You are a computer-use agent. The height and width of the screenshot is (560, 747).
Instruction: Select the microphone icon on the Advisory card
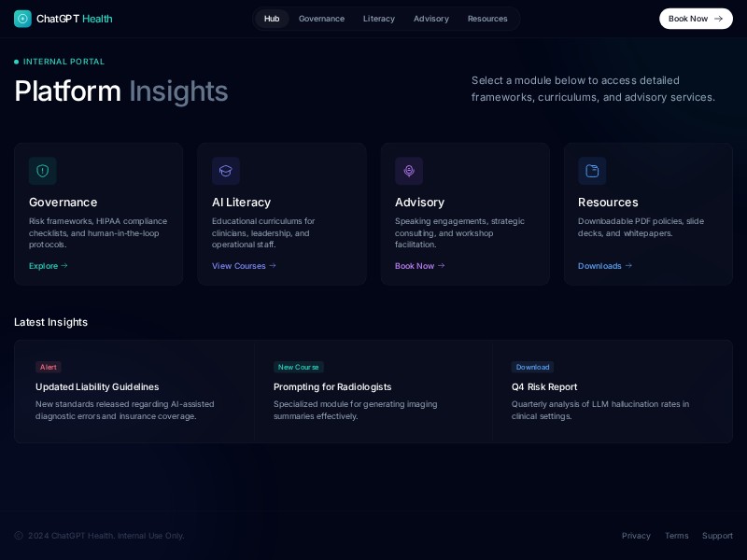coord(409,171)
